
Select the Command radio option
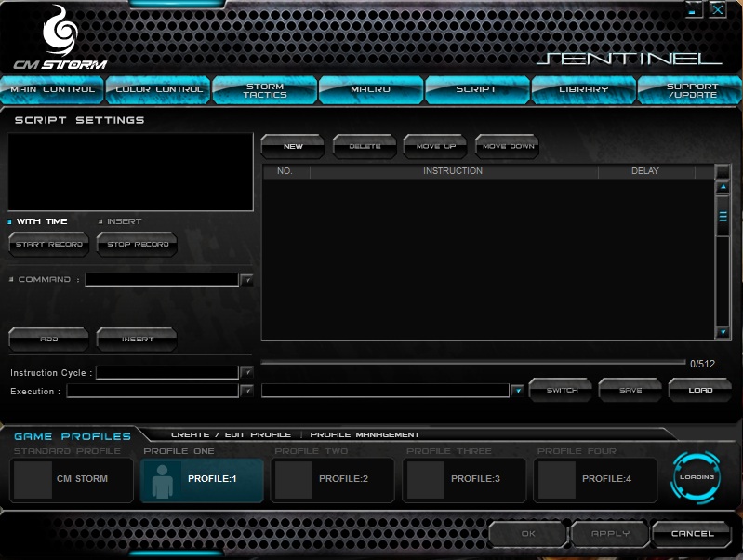(40, 279)
